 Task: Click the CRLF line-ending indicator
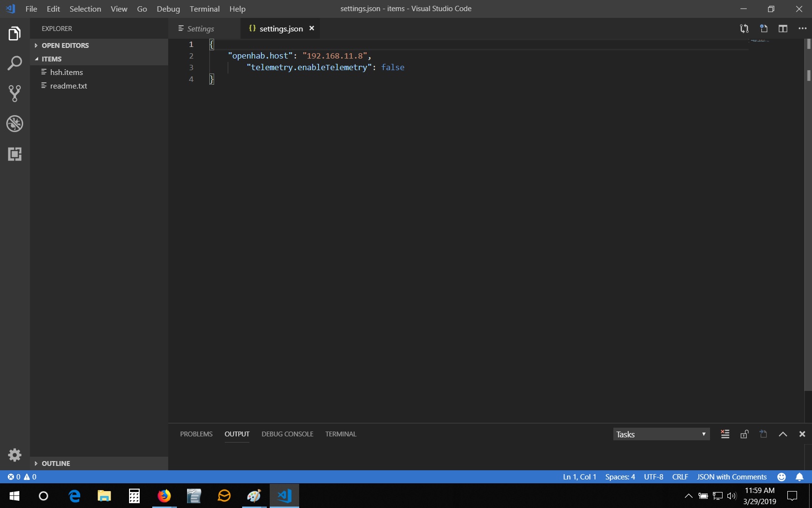[680, 477]
